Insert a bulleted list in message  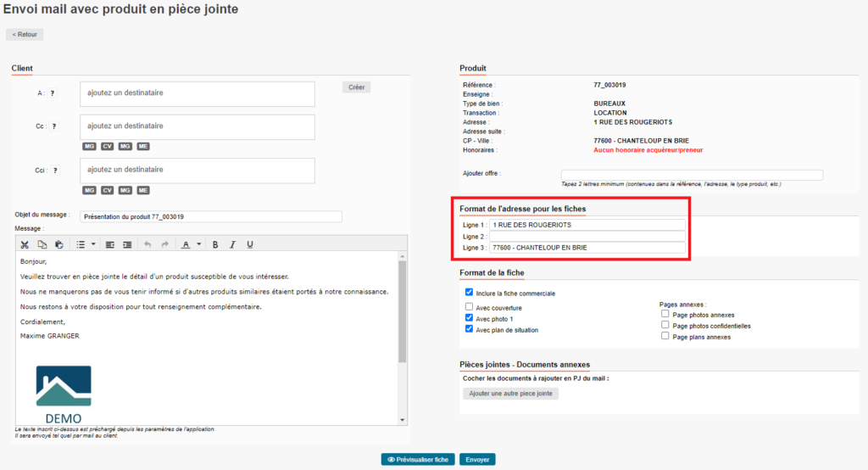(x=81, y=244)
